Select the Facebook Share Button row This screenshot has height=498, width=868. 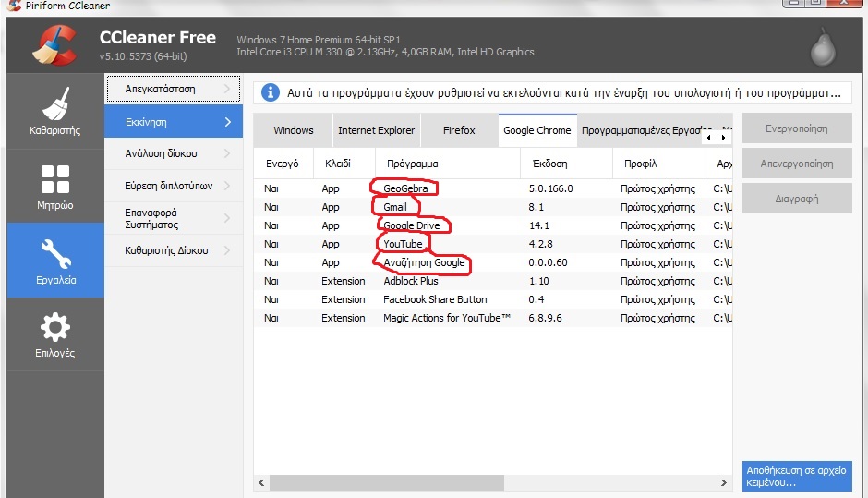click(493, 299)
